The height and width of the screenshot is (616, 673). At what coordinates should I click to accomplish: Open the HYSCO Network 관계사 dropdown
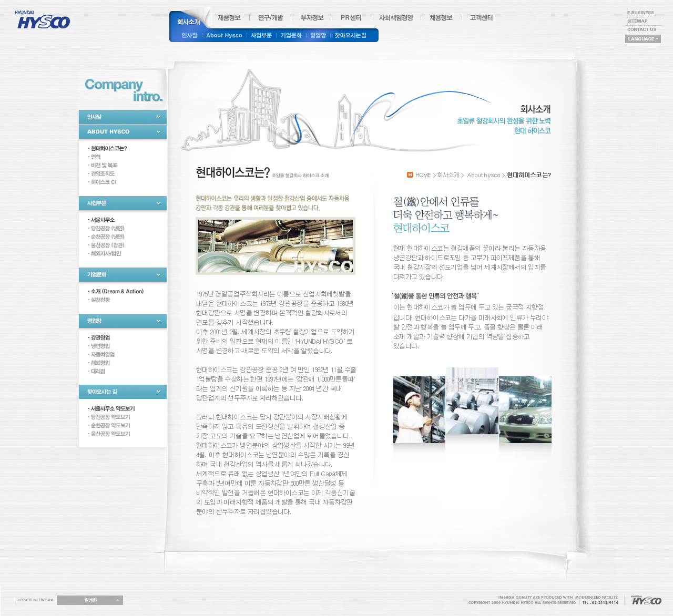(x=90, y=600)
